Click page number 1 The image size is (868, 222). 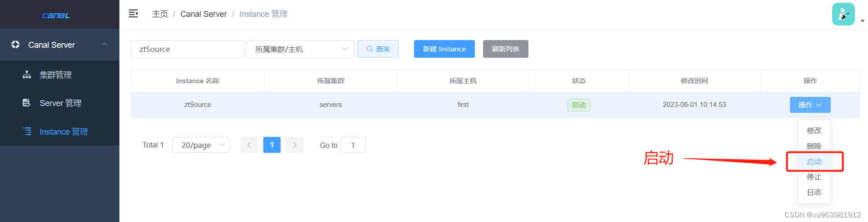271,145
